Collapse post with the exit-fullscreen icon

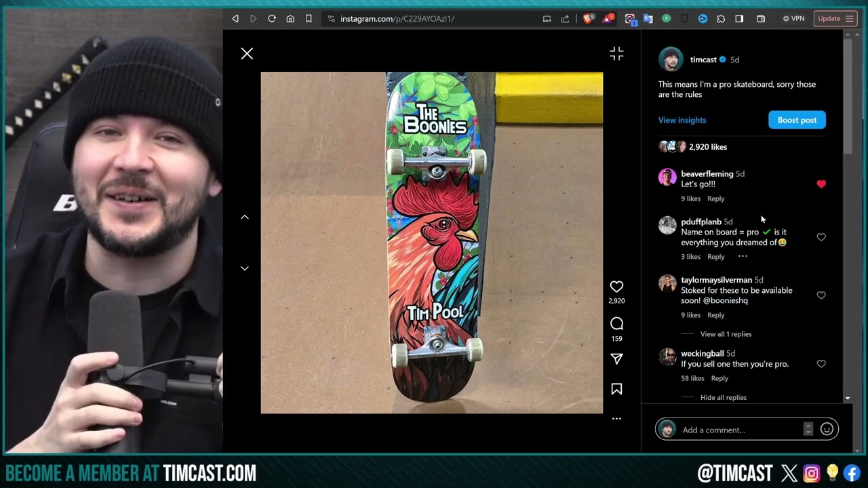pos(616,54)
